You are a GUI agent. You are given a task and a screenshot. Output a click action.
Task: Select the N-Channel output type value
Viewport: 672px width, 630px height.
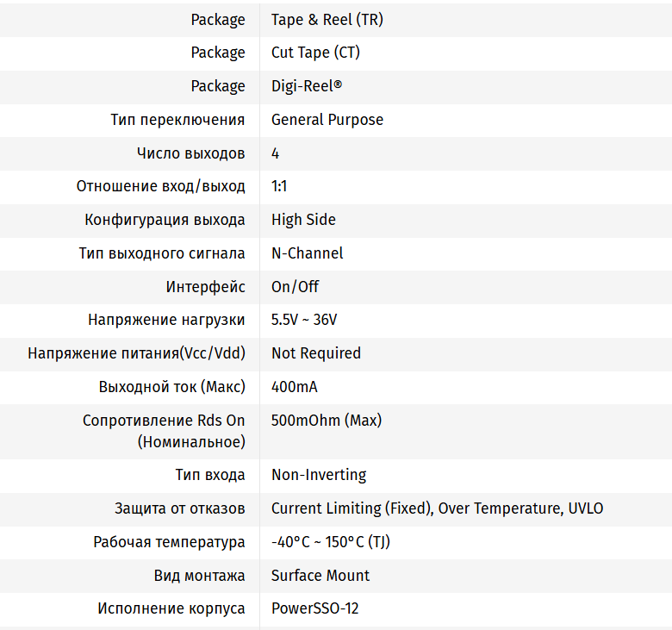click(x=307, y=253)
